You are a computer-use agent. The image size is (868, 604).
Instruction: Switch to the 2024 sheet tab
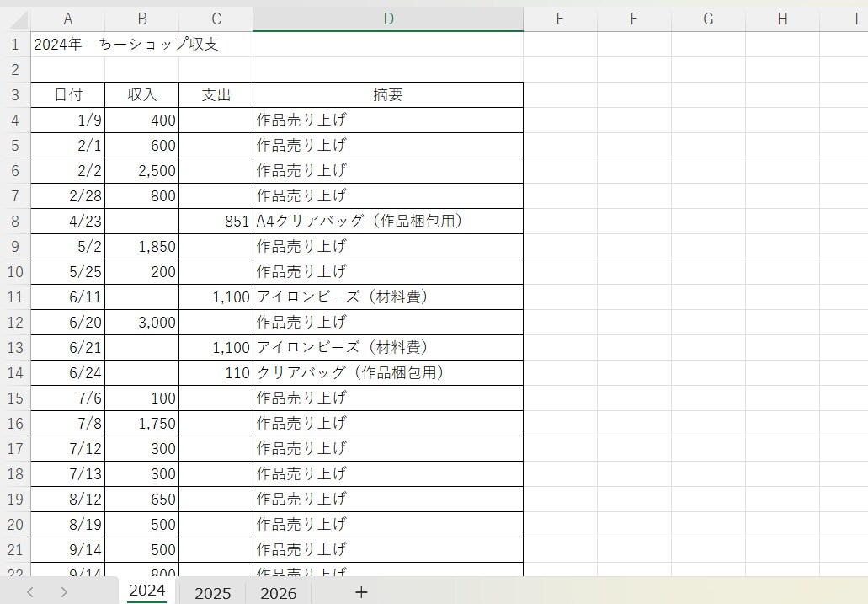coord(147,591)
